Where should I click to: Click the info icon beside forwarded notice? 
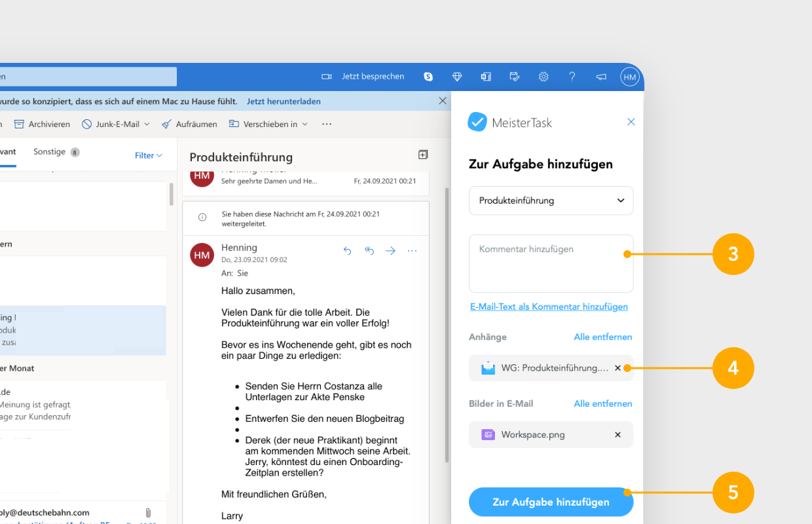(202, 217)
